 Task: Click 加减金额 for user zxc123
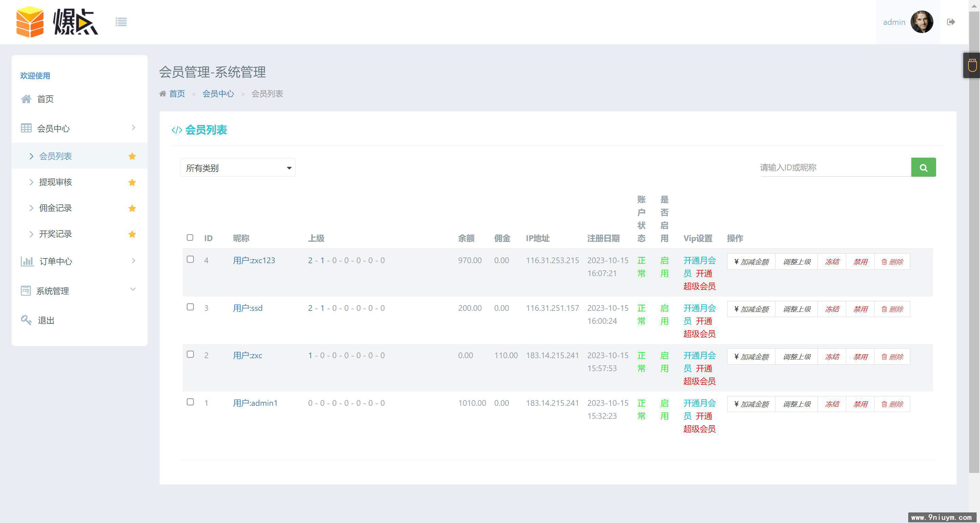click(x=751, y=262)
